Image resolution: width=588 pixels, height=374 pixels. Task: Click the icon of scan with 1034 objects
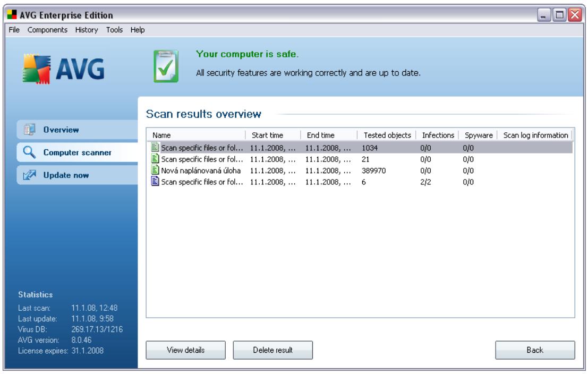pyautogui.click(x=155, y=148)
